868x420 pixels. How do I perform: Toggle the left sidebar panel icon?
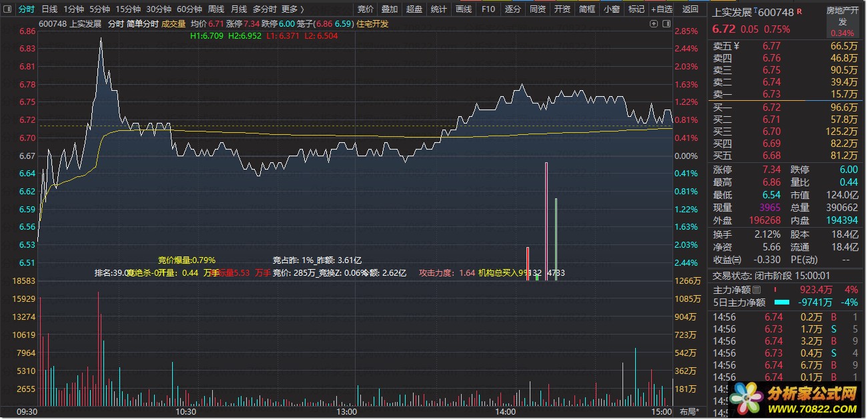tap(8, 9)
